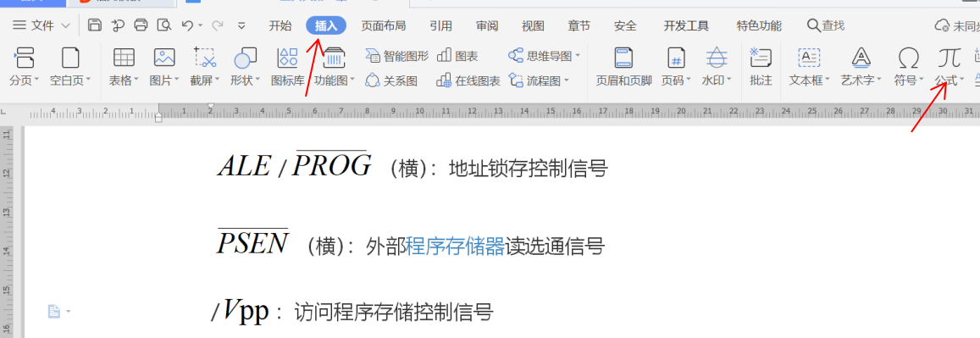Insert 智能图形 smart graphic
The image size is (980, 338).
tap(397, 56)
